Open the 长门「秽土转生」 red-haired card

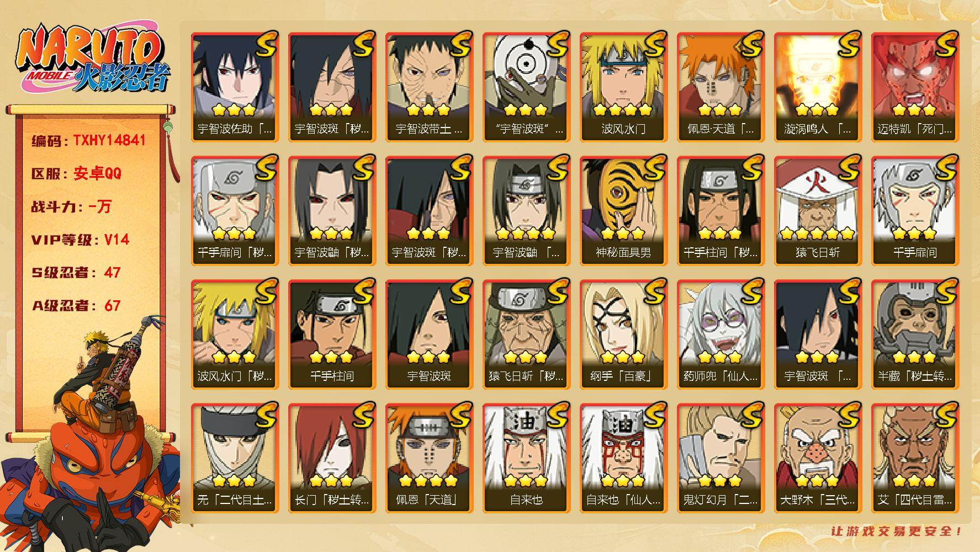click(x=331, y=458)
